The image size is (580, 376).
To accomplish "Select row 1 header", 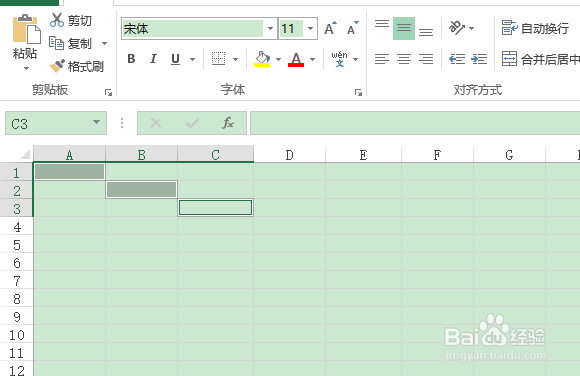I will (16, 172).
